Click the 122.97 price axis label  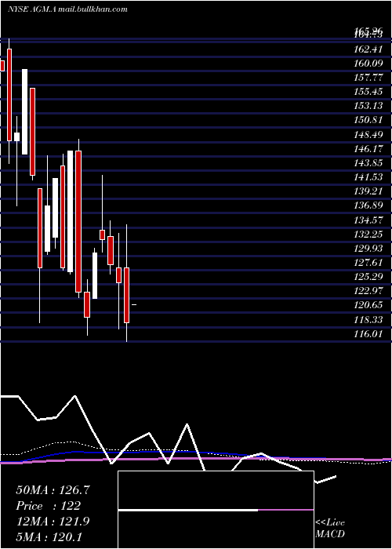[368, 291]
